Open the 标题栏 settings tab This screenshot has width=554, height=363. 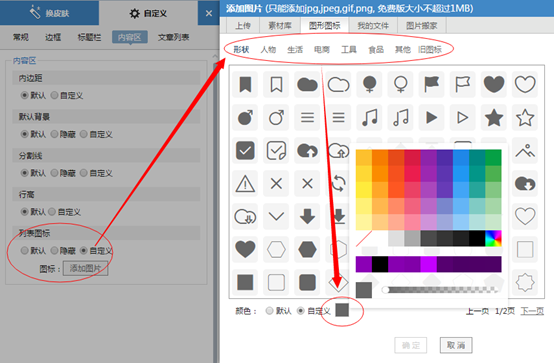click(89, 37)
